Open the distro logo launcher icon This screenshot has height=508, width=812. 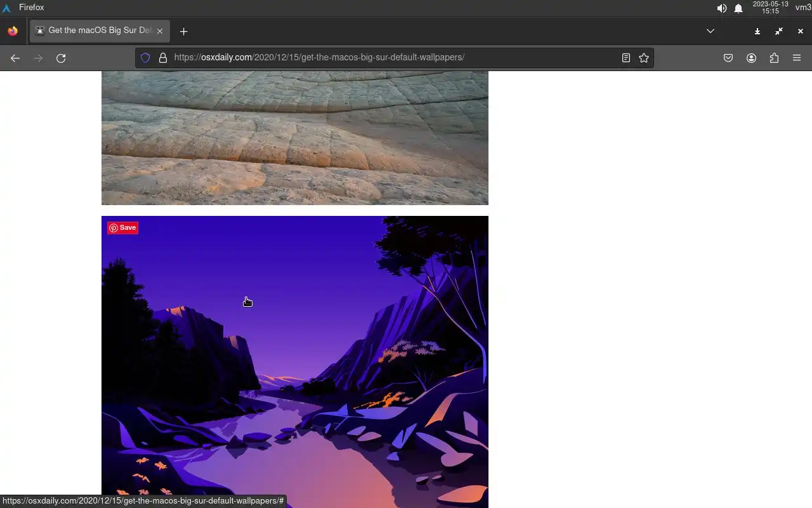(7, 8)
